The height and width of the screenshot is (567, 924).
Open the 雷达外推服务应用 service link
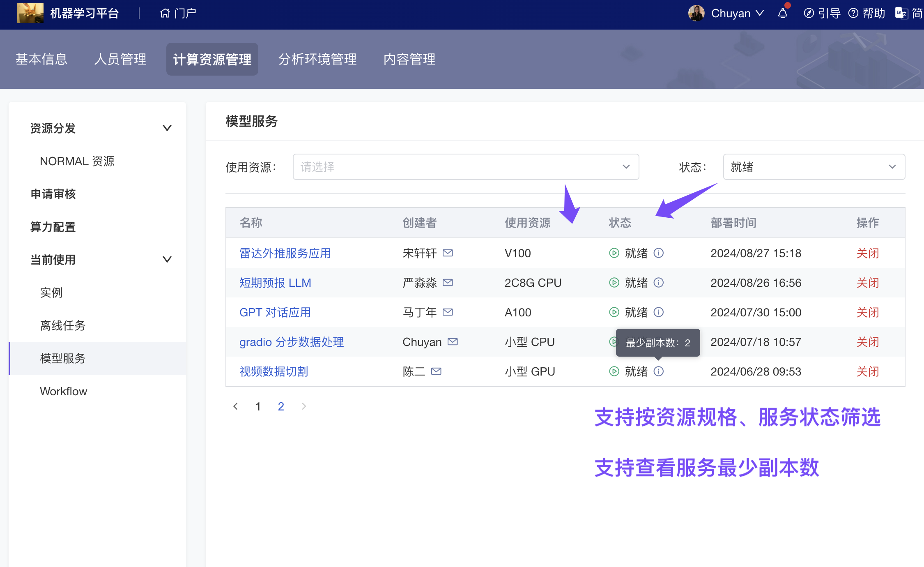pos(285,253)
